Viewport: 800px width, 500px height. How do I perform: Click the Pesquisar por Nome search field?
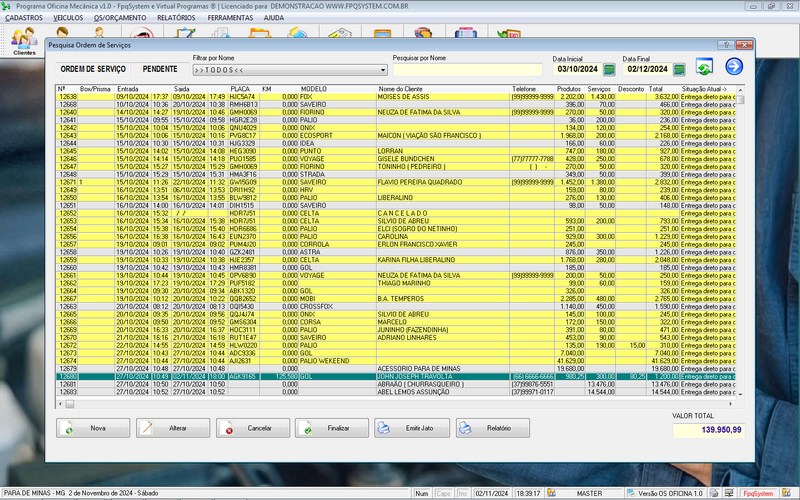click(x=467, y=70)
